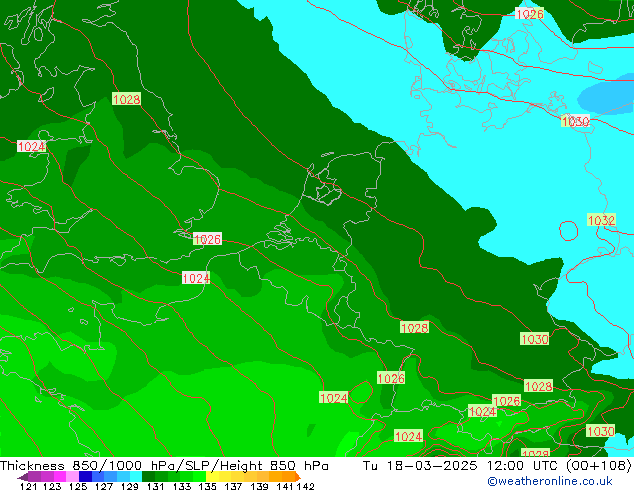The width and height of the screenshot is (634, 490).
Task: Click the '(00+108)' forecast hour text
Action: pos(598,465)
